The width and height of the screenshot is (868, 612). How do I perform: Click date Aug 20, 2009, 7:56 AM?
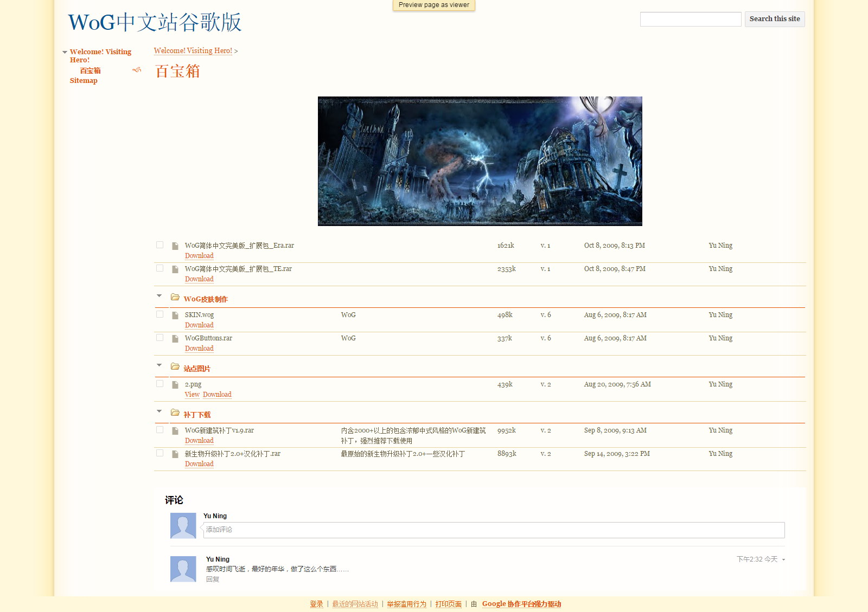click(x=617, y=384)
